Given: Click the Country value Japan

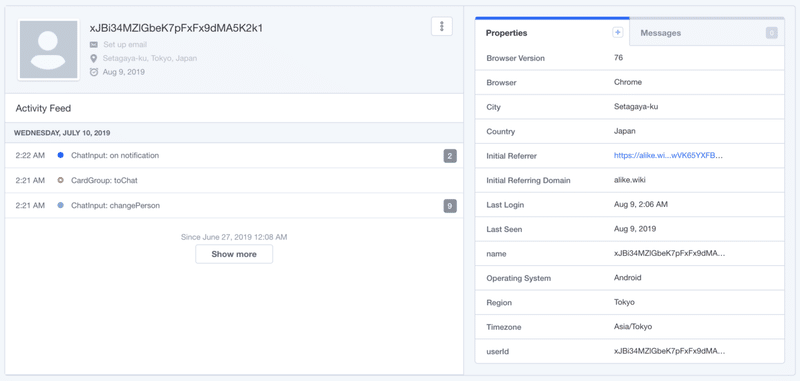Looking at the screenshot, I should click(625, 131).
